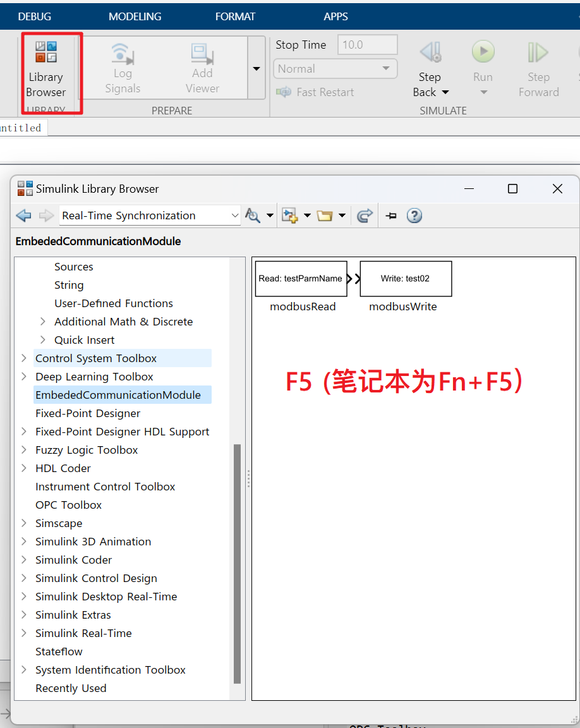This screenshot has height=728, width=580.
Task: Select Recently Used in tree
Action: click(x=71, y=688)
